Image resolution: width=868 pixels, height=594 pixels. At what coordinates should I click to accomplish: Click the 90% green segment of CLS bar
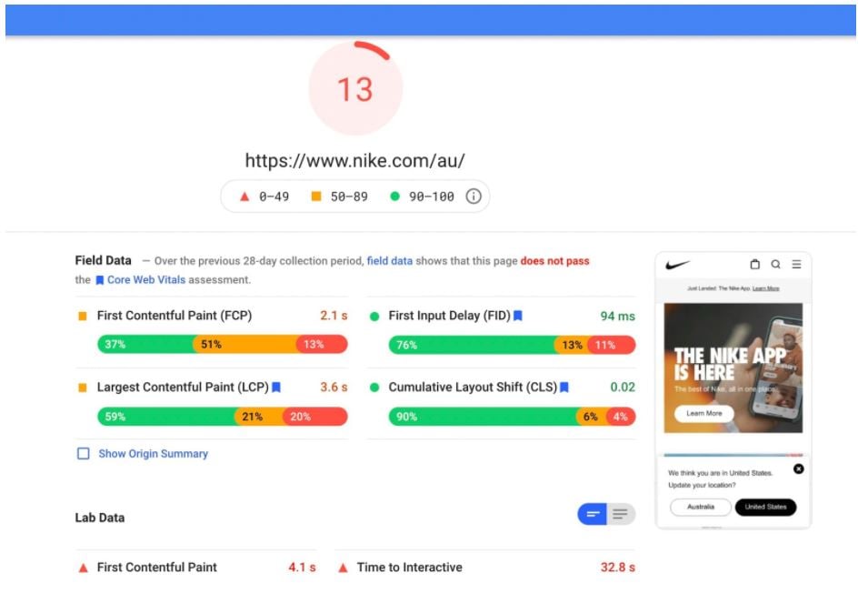coord(483,416)
